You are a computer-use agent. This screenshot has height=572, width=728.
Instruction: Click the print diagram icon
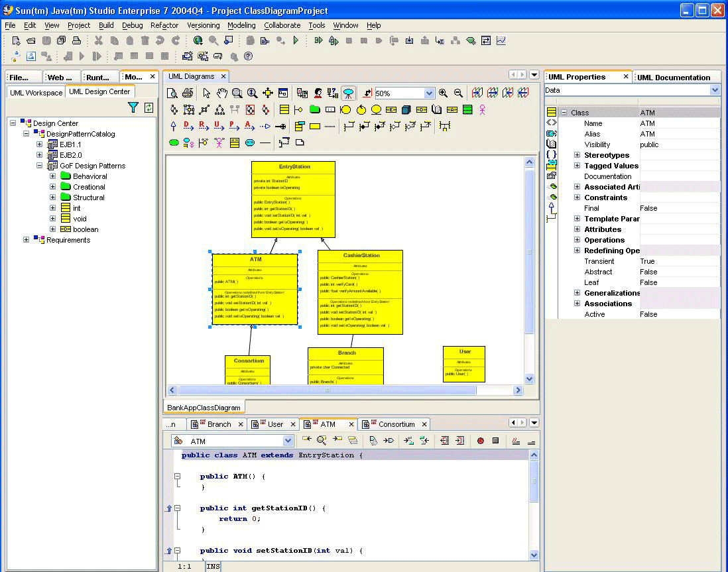(x=188, y=93)
